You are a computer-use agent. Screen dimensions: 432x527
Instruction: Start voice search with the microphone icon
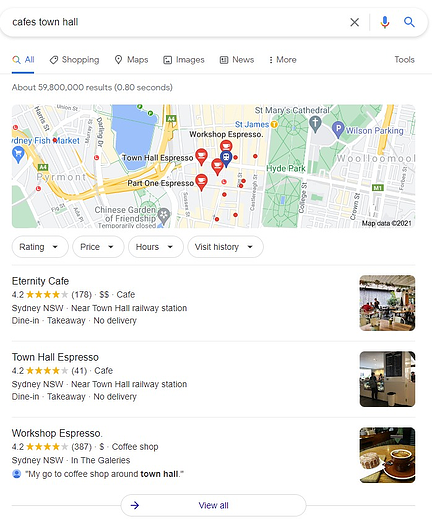pyautogui.click(x=385, y=22)
